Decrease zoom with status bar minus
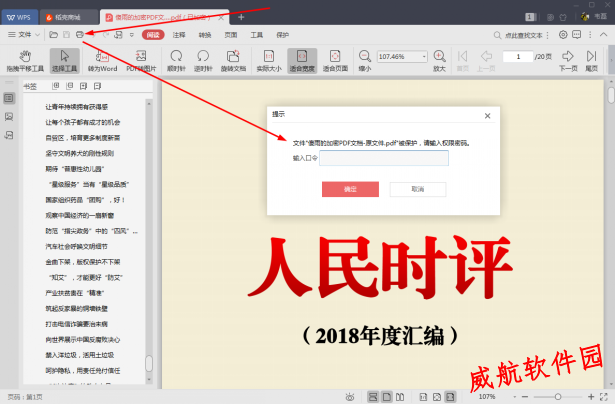615x404 pixels. (x=525, y=397)
